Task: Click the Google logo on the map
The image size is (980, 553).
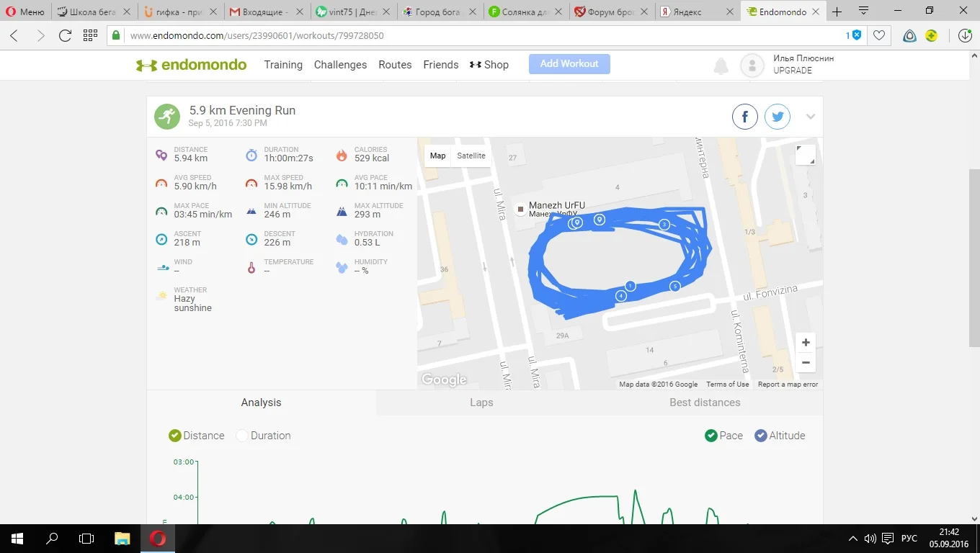Action: [444, 379]
